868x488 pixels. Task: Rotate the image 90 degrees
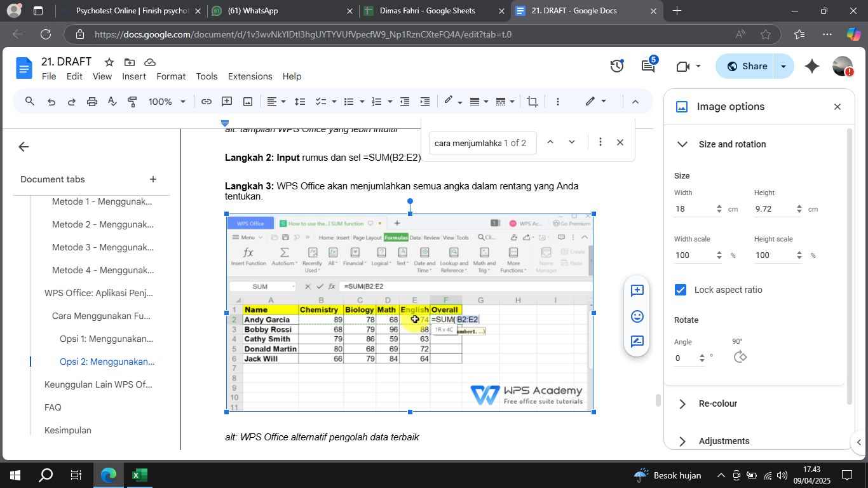pos(739,356)
